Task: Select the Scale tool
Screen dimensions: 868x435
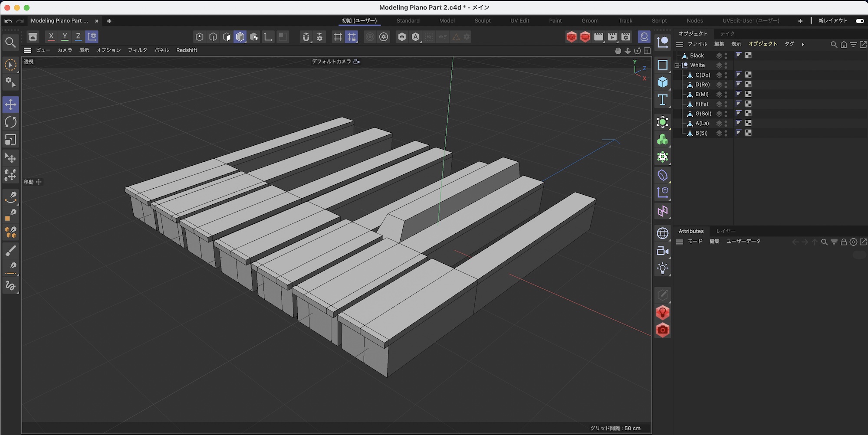Action: (10, 139)
